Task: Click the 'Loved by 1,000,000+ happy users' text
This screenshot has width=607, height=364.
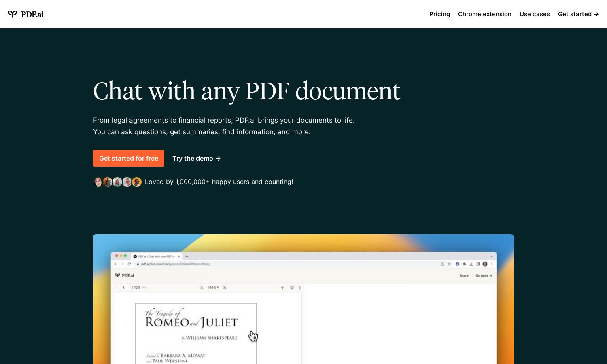Action: 219,182
